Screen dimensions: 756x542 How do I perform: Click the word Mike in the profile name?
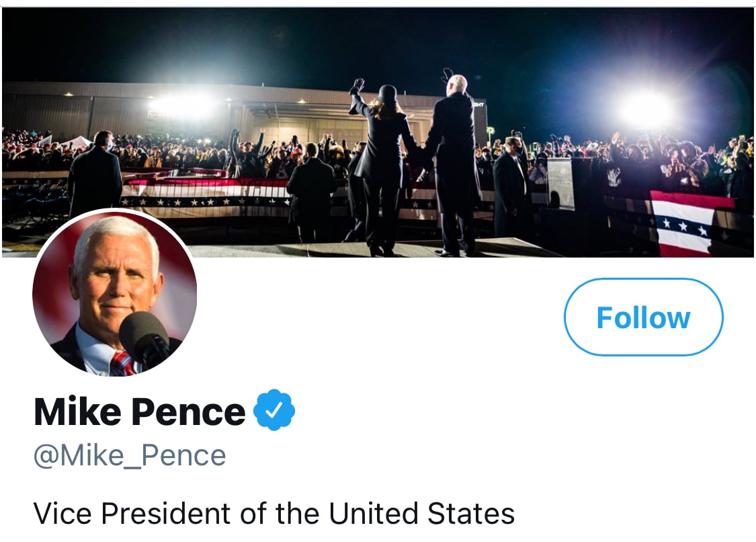(x=76, y=412)
